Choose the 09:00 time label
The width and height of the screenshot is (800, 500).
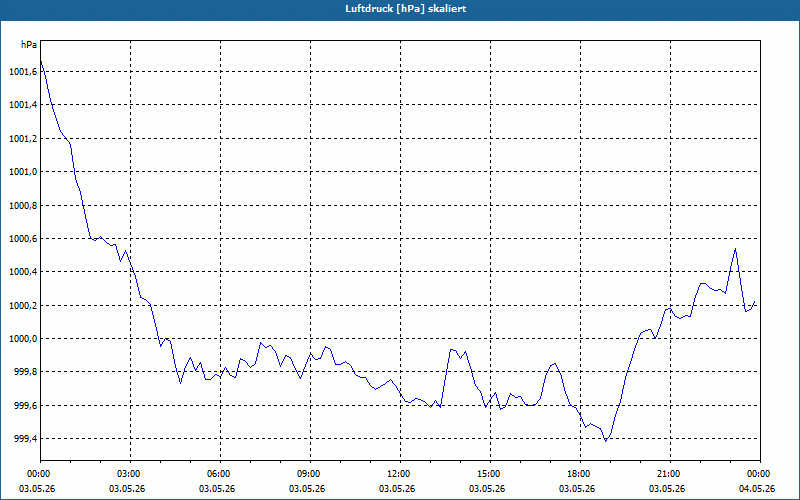tap(310, 474)
